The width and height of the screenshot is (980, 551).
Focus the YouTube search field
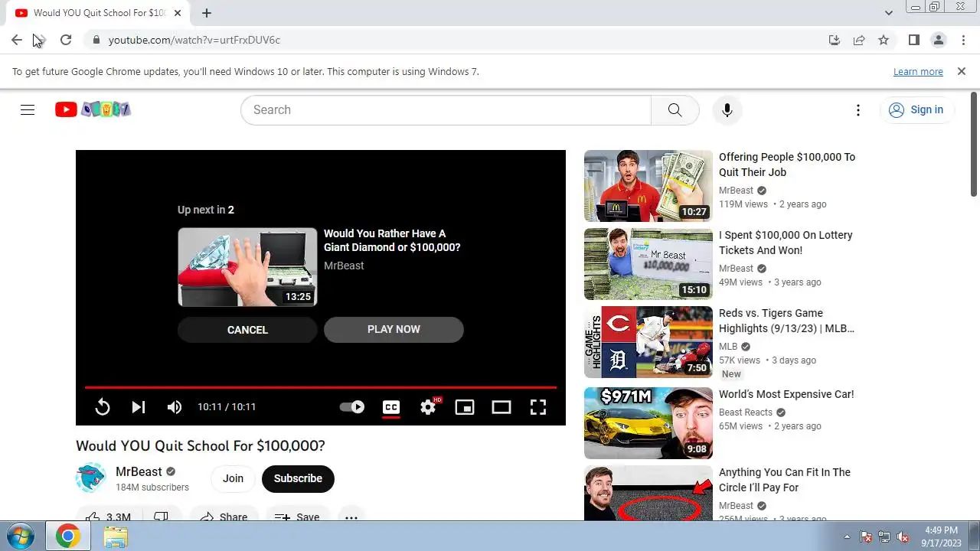click(x=446, y=109)
